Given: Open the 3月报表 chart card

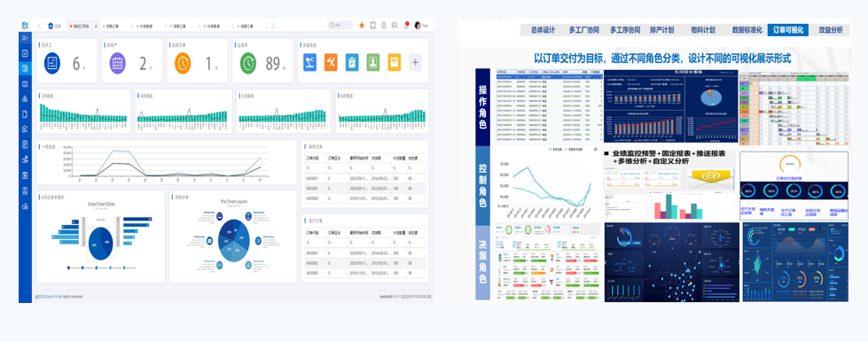Looking at the screenshot, I should [83, 112].
